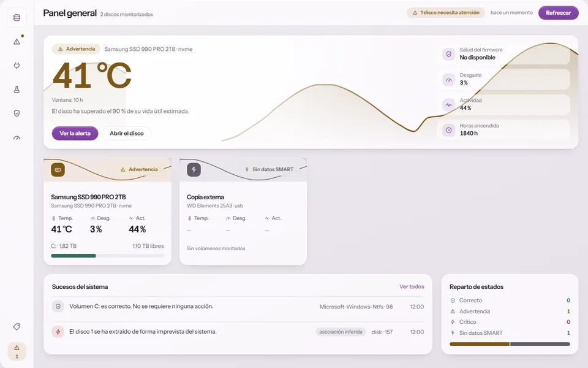Click the Samsung SSD drive card icon
Image resolution: width=588 pixels, height=368 pixels.
58,170
